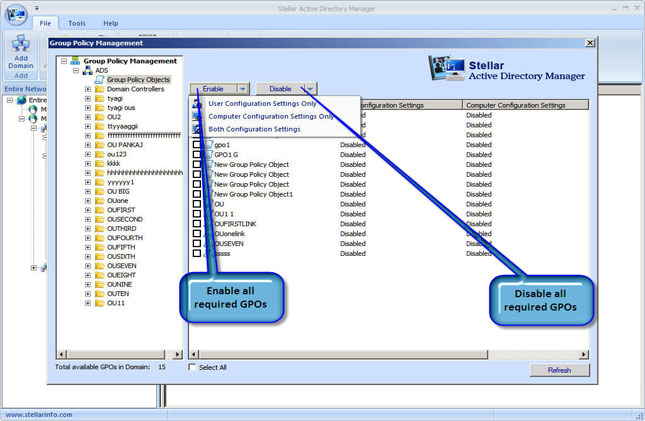
Task: Click the ADS domain icon
Action: click(87, 70)
